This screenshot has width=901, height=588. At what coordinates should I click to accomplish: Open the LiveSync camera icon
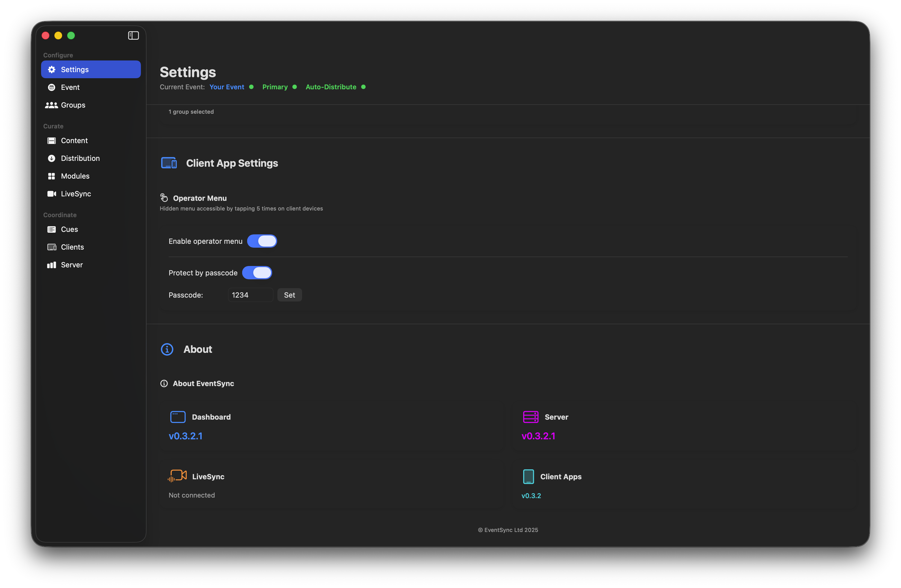click(52, 194)
